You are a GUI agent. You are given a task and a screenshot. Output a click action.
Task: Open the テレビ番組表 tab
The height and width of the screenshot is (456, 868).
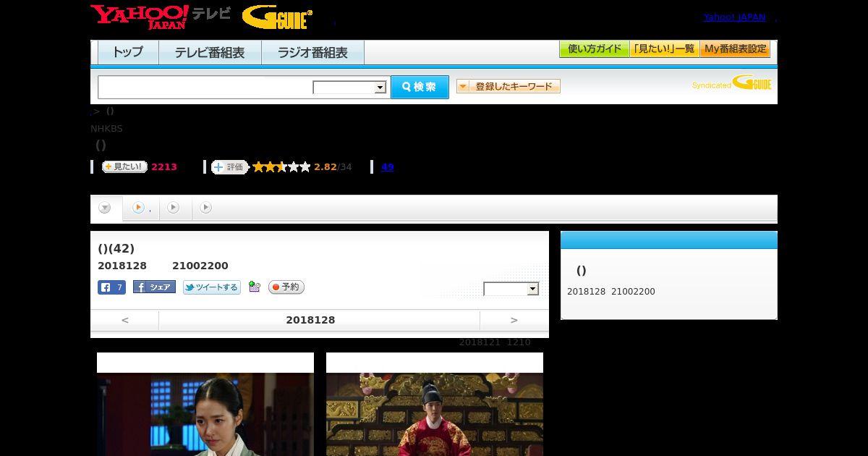tap(210, 53)
